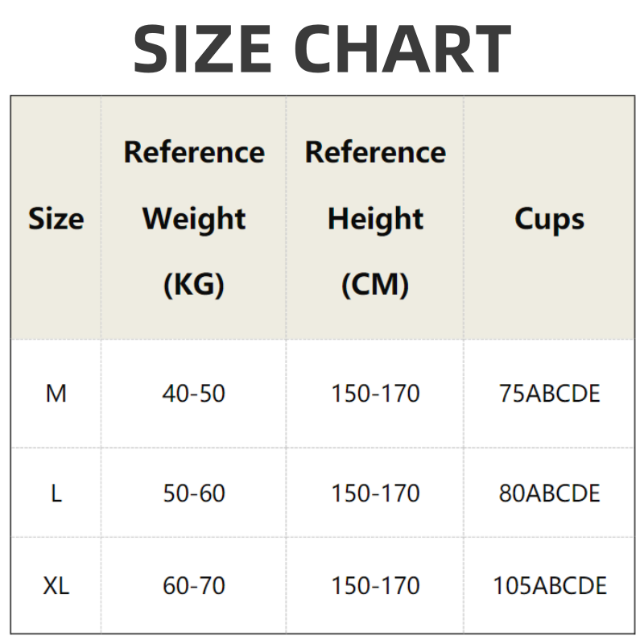Select the Size column header
644x644 pixels.
pos(56,219)
